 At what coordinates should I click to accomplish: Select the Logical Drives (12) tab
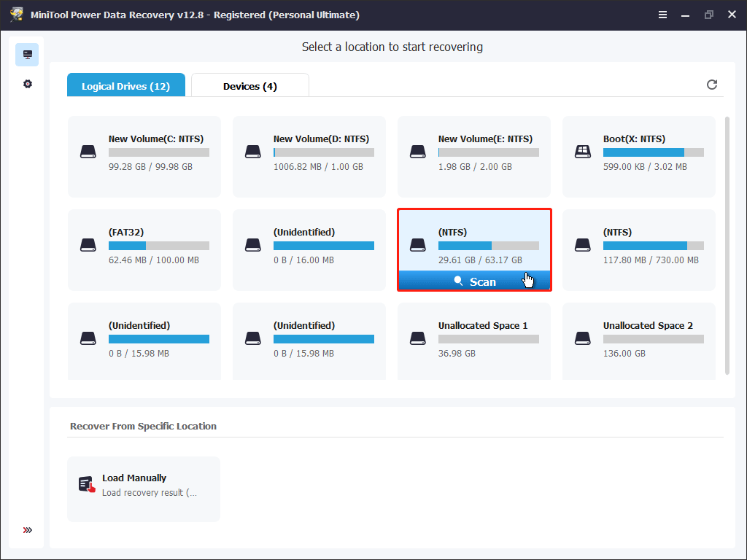[x=125, y=85]
